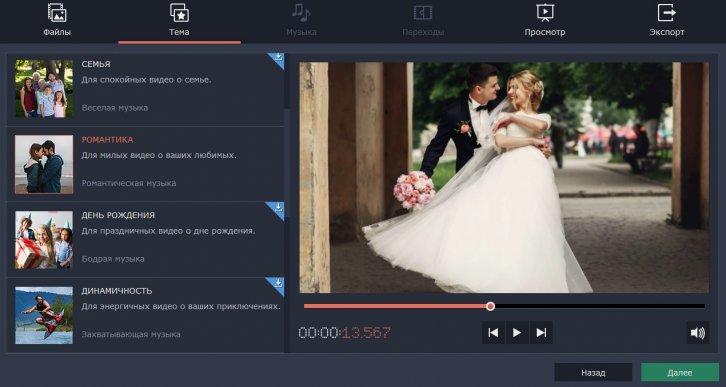Click the Переходы tab label

point(423,32)
